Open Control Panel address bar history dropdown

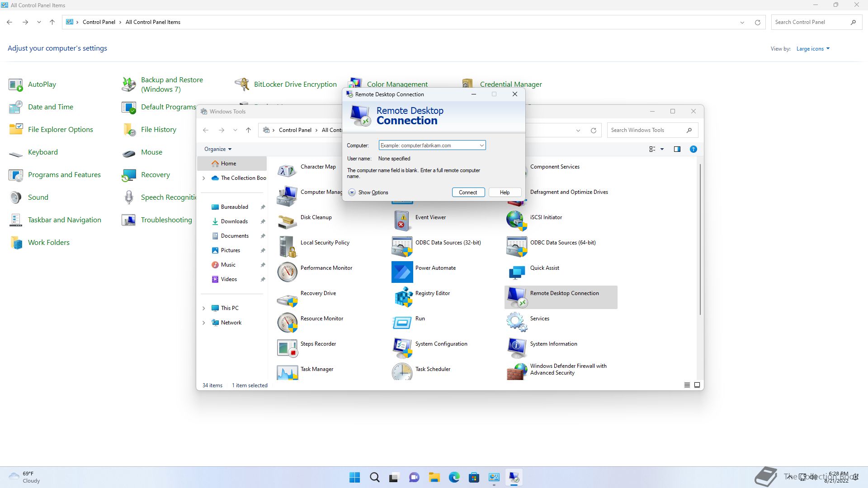tap(742, 23)
